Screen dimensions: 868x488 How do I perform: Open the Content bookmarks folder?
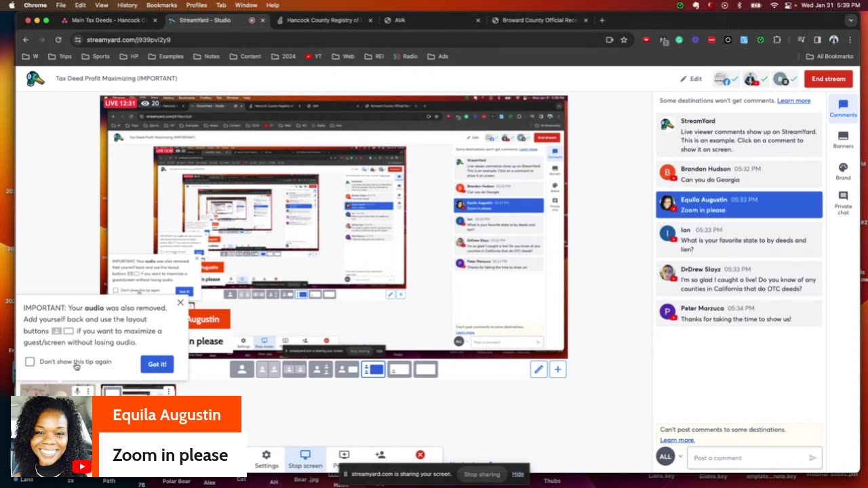(x=245, y=56)
